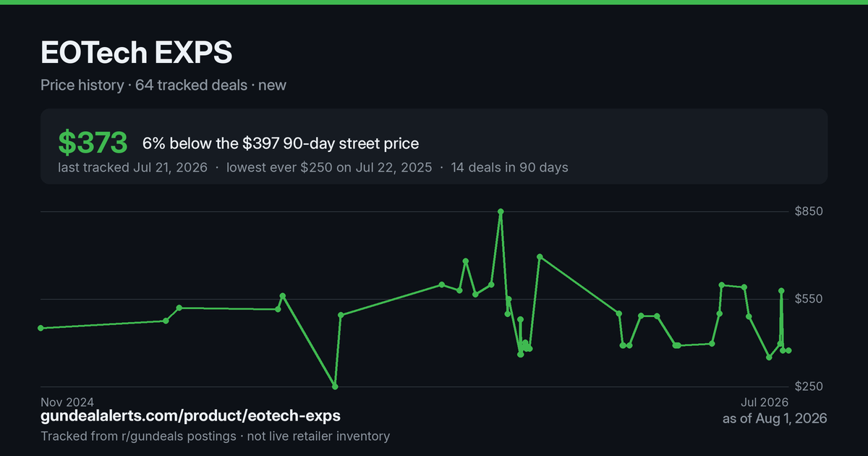Screen dimensions: 868x456
Task: Select the last data point above Jul 2026
Action: [788, 350]
